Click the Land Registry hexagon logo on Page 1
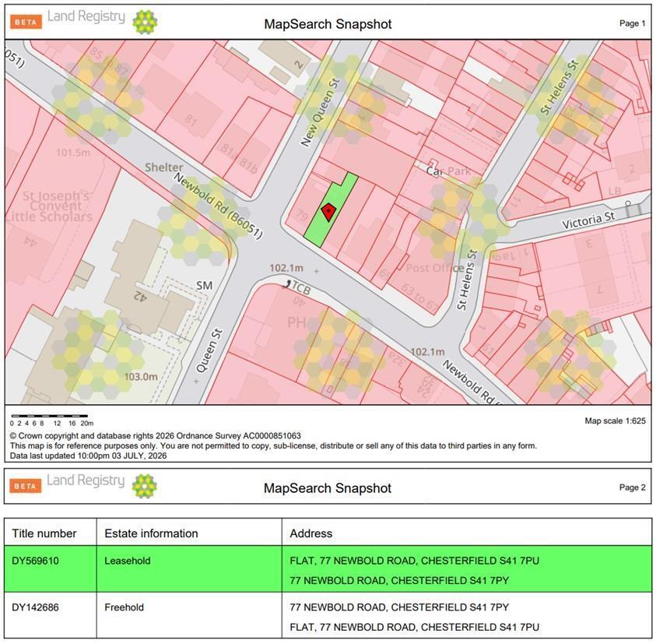This screenshot has height=644, width=656. click(146, 21)
